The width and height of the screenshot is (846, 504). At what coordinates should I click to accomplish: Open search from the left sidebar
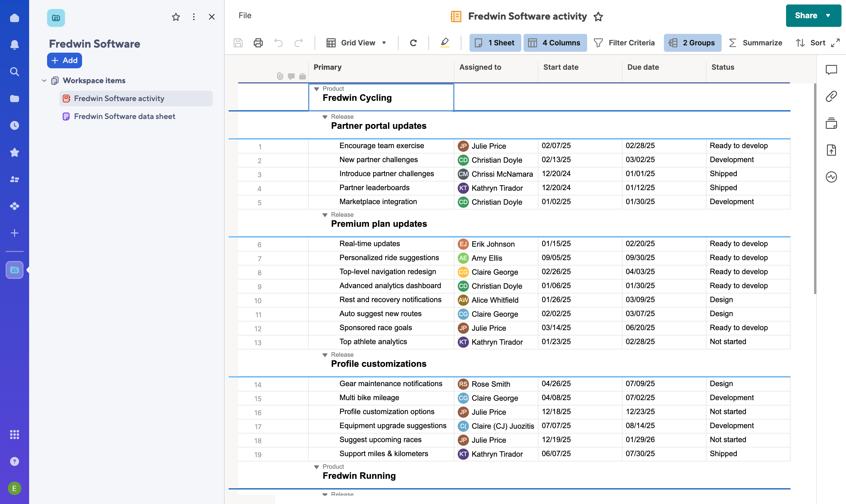[14, 71]
